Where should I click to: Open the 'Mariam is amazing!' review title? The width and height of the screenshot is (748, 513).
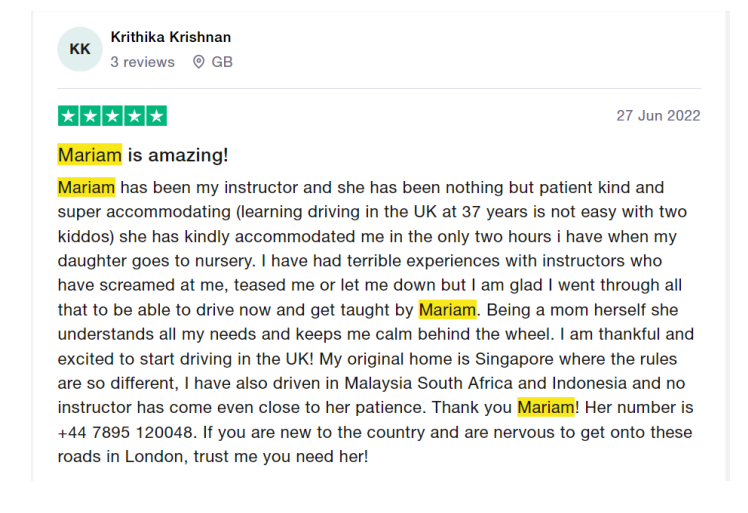click(x=143, y=155)
